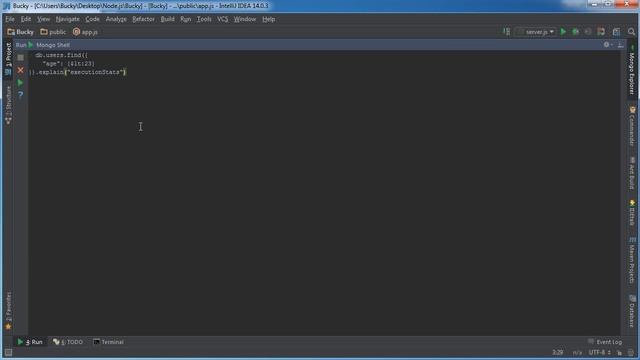
Task: Open the Structure tool window tab
Action: [8, 106]
